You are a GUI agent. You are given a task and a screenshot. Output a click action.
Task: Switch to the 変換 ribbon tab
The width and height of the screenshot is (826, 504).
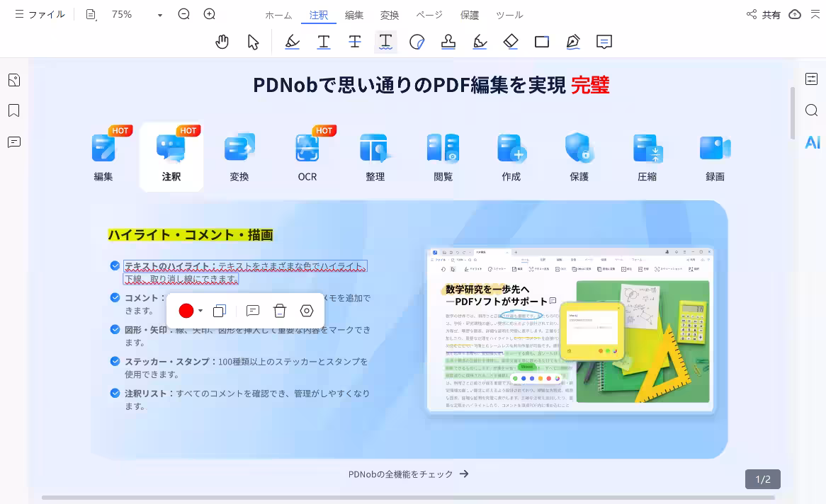[389, 14]
